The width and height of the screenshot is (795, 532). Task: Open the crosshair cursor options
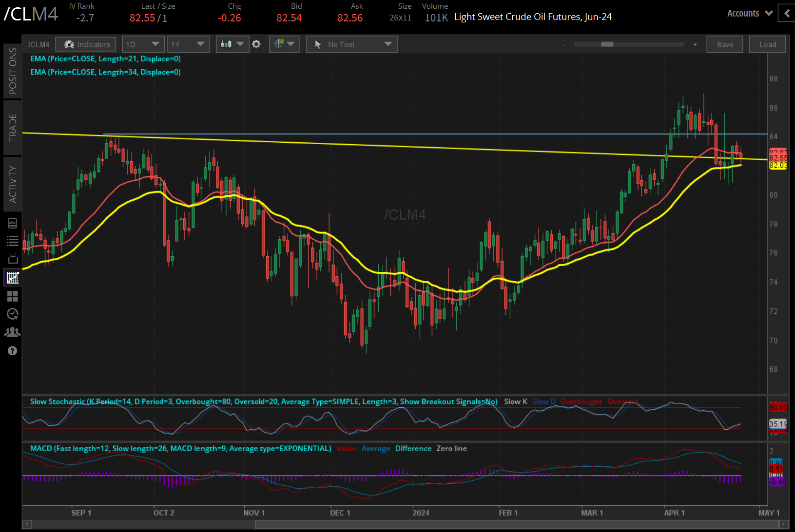click(x=284, y=44)
